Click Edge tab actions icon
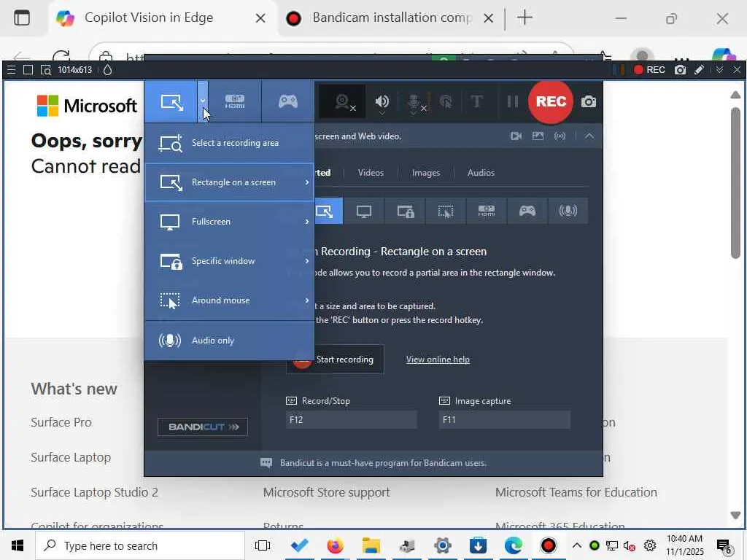The width and height of the screenshot is (747, 560). tap(21, 18)
